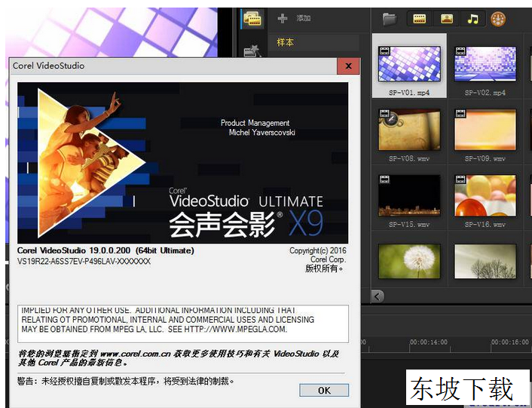
Task: Click the serial number VS19R22-A6SS7EV text
Action: coord(84,262)
